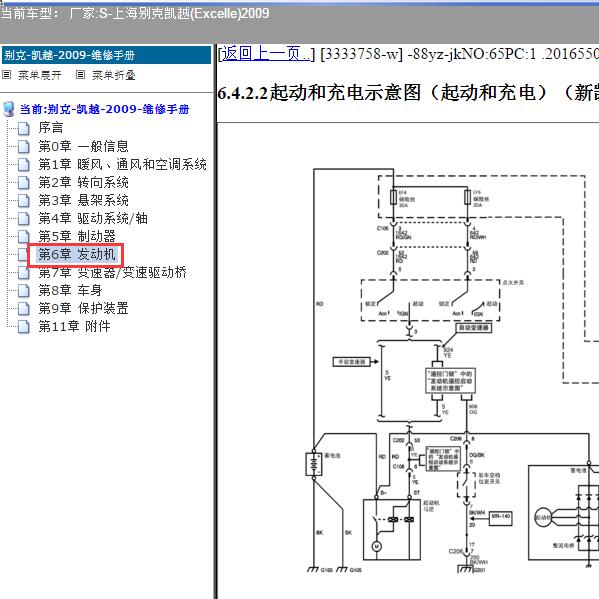
Task: Open 第4章 驱动系统/轴
Action: (93, 218)
